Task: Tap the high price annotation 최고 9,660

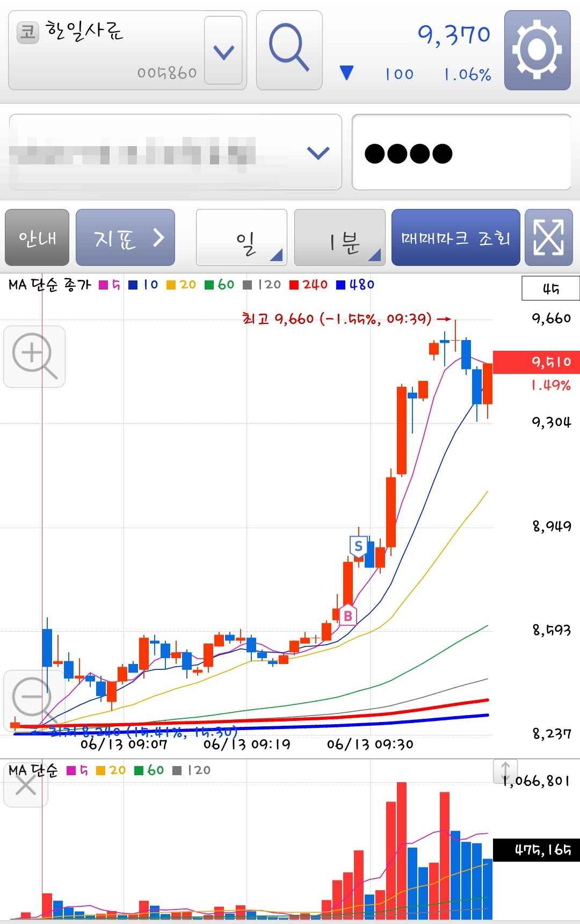Action: coord(347,319)
